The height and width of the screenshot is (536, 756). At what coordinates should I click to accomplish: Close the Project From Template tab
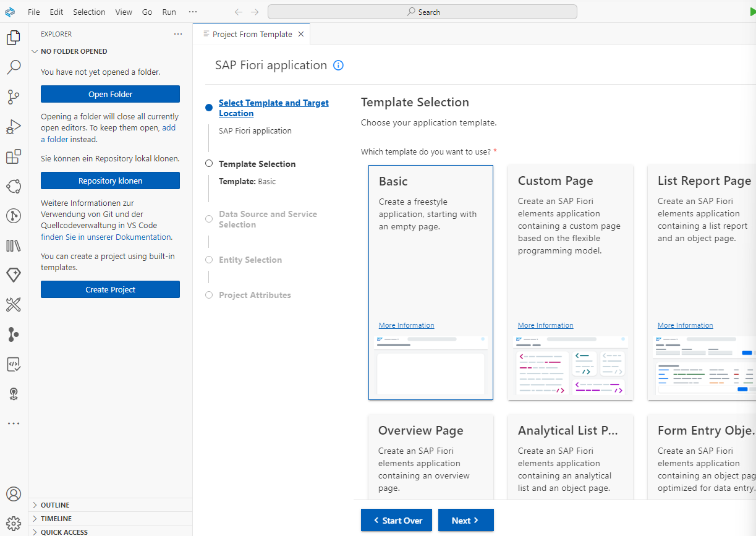301,34
